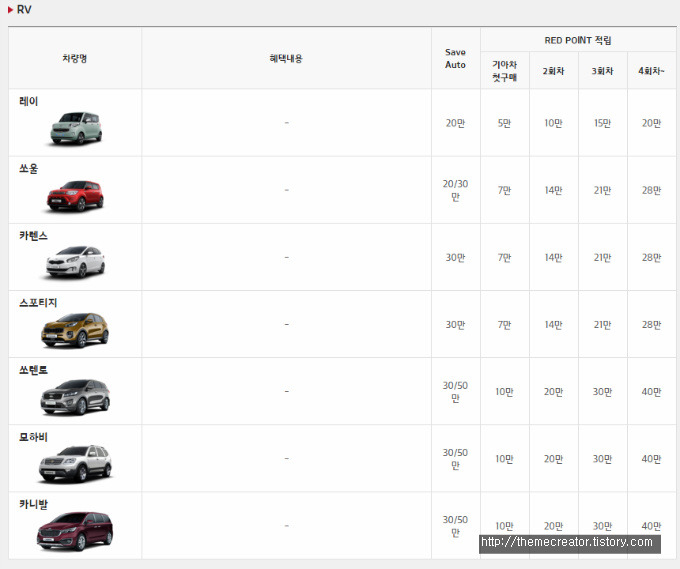Click 쏘렌토 2회차 value 20만
Viewport: 680px width, 569px height.
[553, 392]
